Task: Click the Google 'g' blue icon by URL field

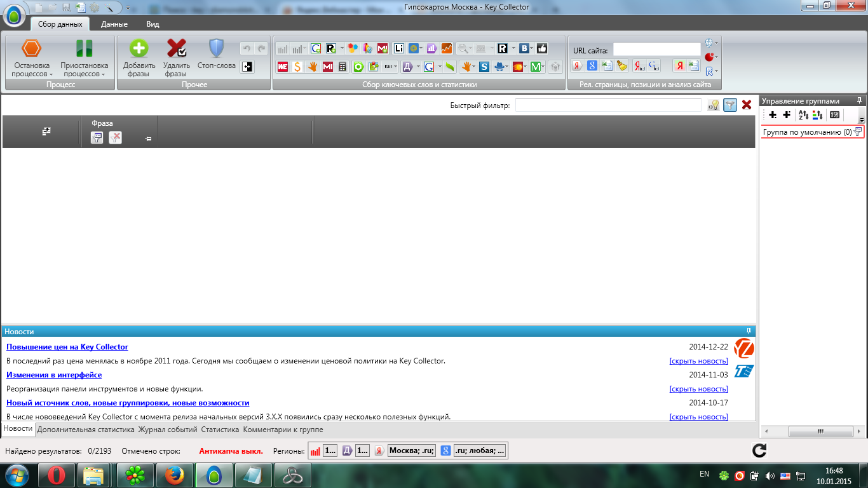Action: [x=592, y=65]
